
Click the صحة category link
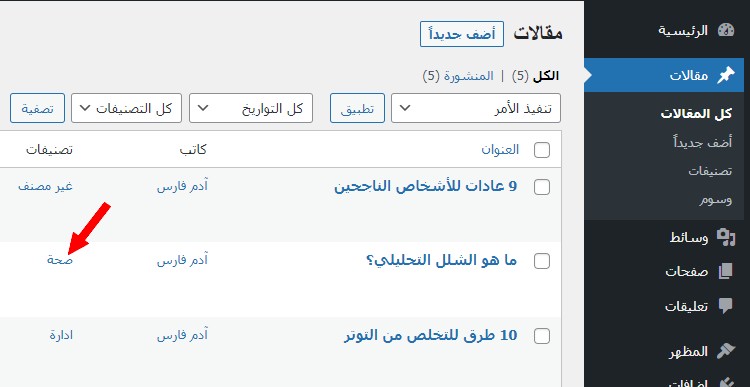pos(60,261)
